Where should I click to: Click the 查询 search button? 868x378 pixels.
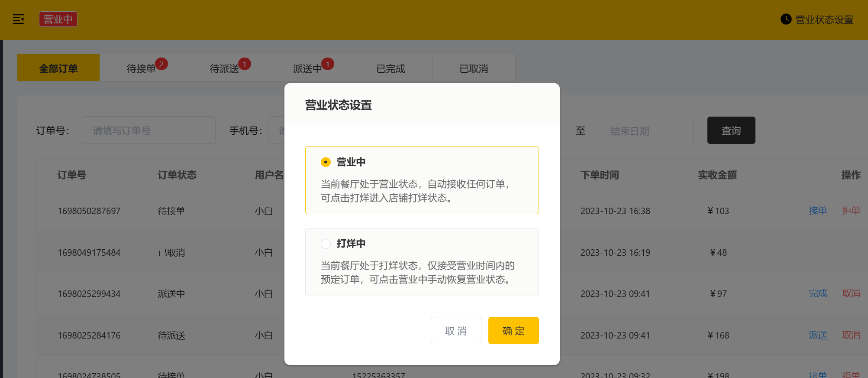pos(731,130)
